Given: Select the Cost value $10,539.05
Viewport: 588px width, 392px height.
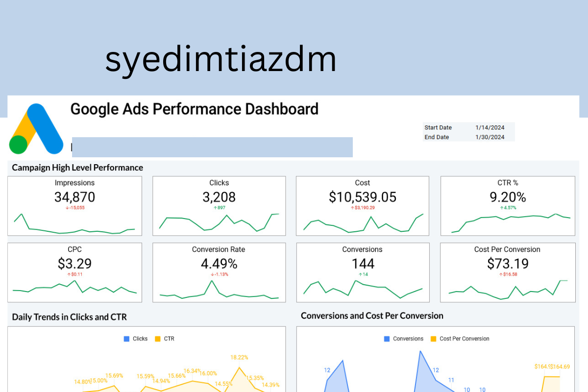Looking at the screenshot, I should 363,197.
